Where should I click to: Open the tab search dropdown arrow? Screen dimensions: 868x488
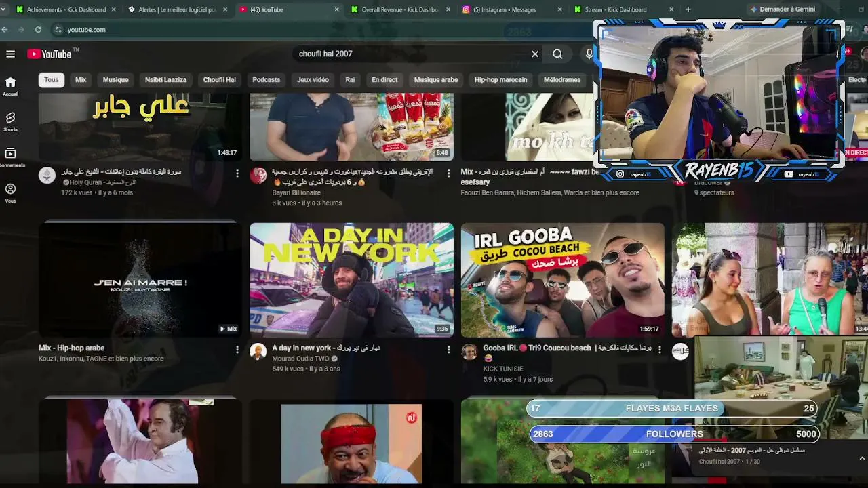pos(3,9)
